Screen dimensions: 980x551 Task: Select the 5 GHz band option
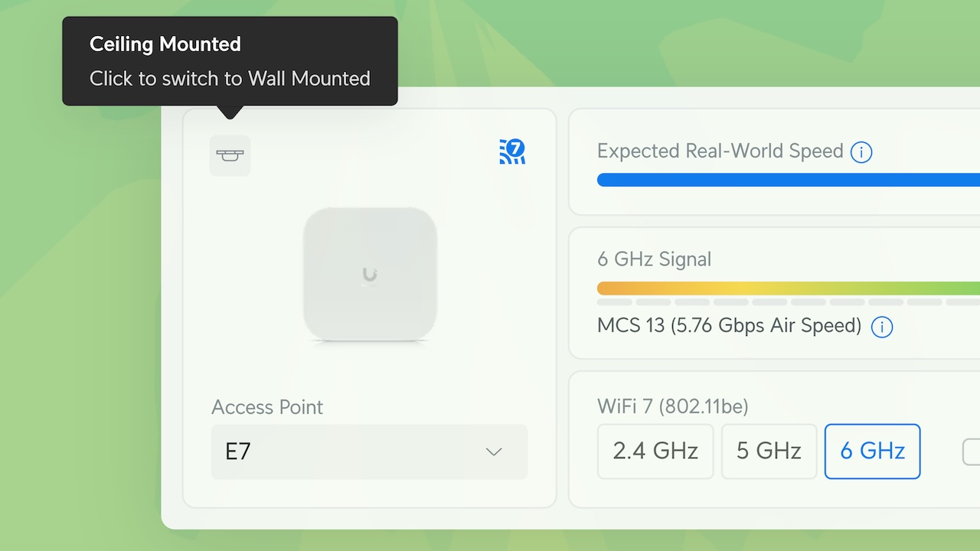click(769, 452)
